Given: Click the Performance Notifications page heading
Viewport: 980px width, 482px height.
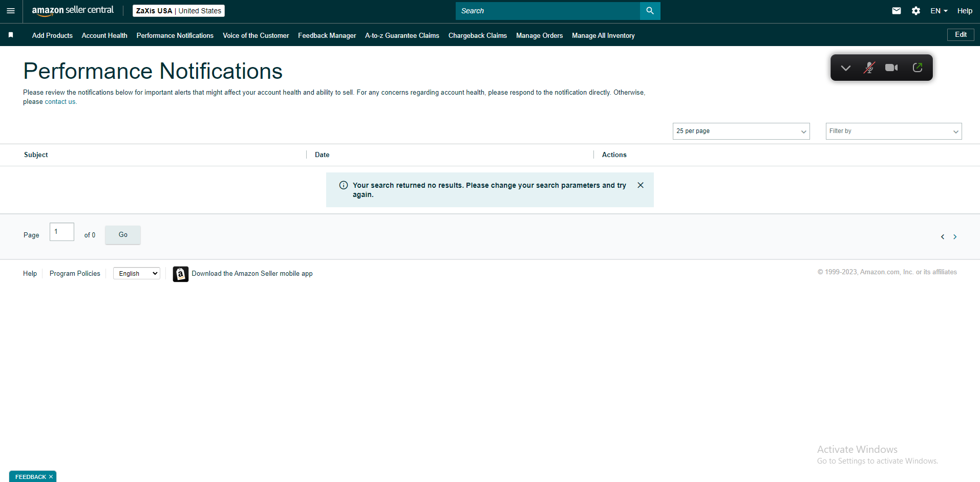Looking at the screenshot, I should click(x=153, y=71).
